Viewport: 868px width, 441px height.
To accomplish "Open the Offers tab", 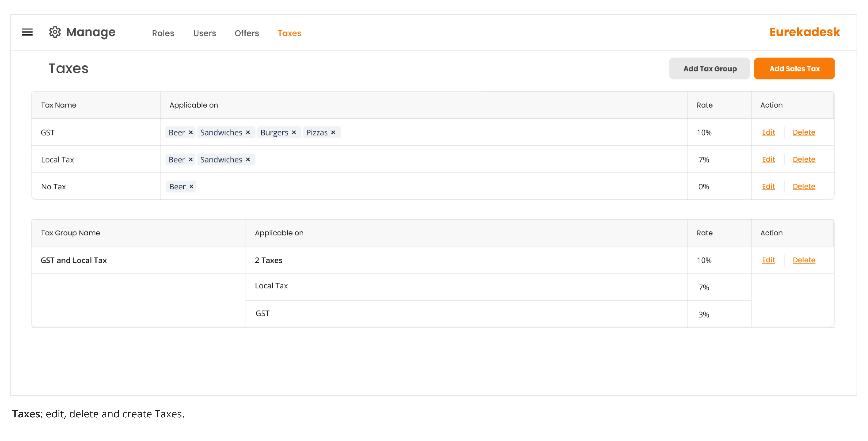I will 247,33.
